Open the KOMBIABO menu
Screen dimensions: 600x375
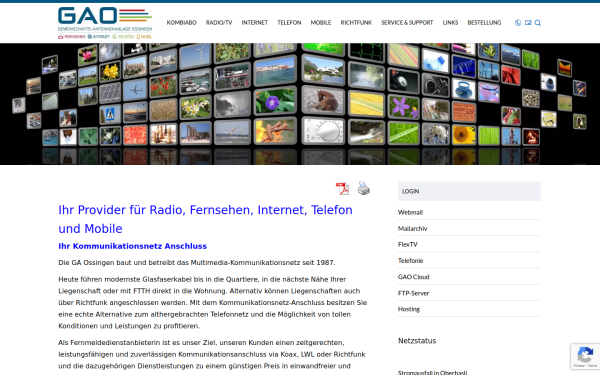pyautogui.click(x=181, y=23)
